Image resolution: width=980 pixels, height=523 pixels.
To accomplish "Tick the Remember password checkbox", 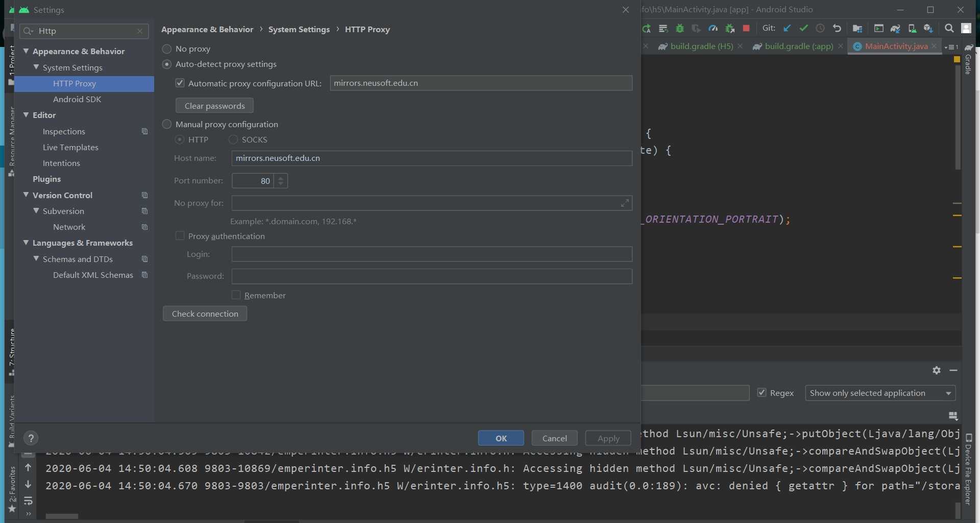I will coord(236,295).
